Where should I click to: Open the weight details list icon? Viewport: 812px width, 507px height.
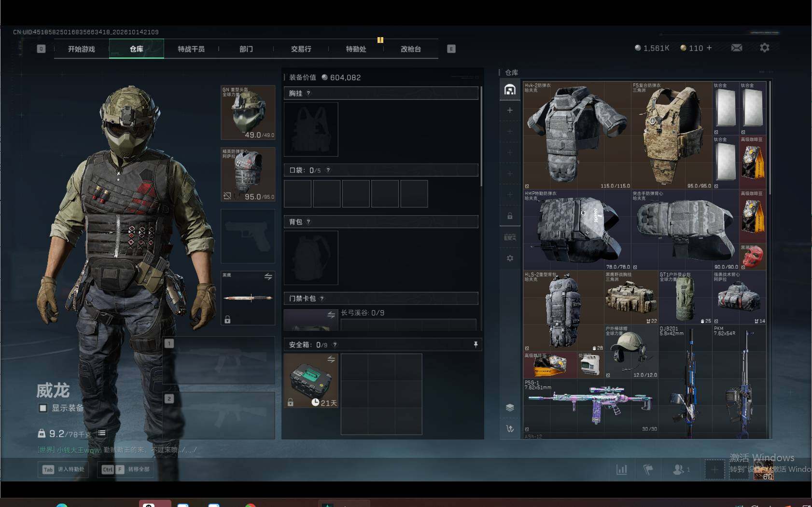pos(102,433)
